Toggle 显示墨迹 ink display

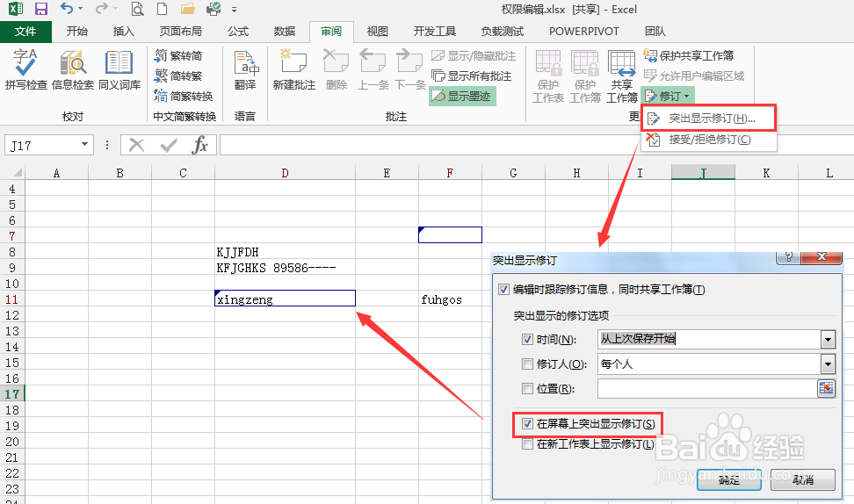pos(462,96)
